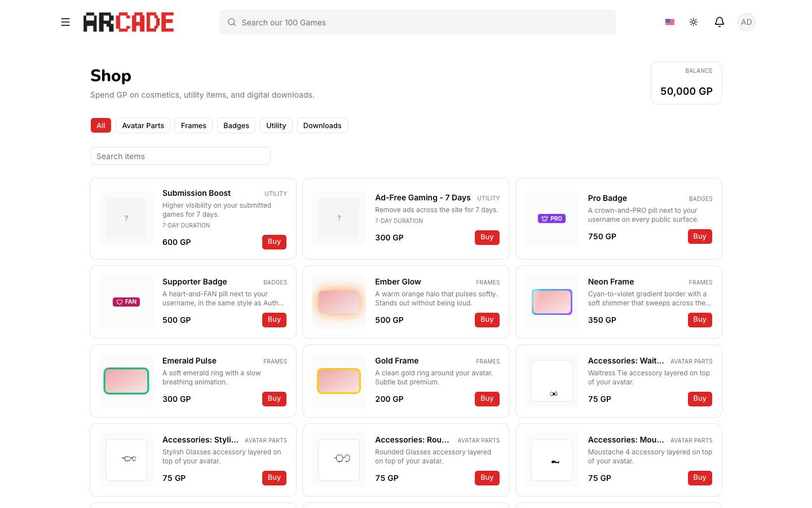Viewport: 812px width, 508px height.
Task: Click the Ad-Free Gaming - 7 Days title
Action: click(x=423, y=198)
